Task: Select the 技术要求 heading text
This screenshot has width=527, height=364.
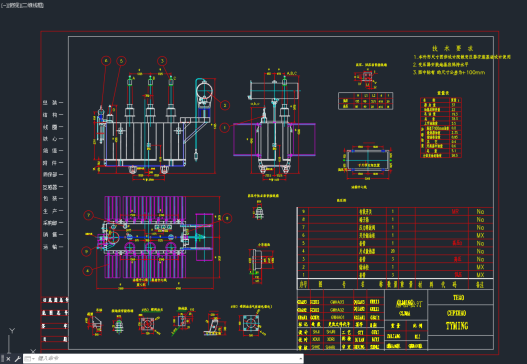Action: [453, 48]
